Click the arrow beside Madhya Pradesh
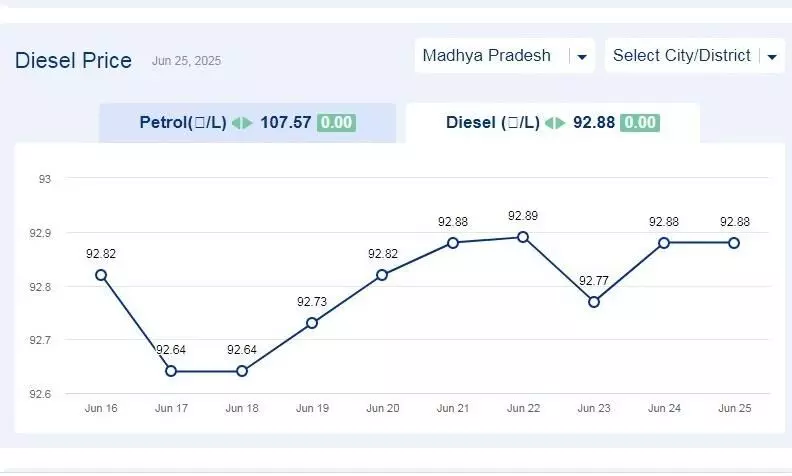This screenshot has height=476, width=792. coord(582,57)
